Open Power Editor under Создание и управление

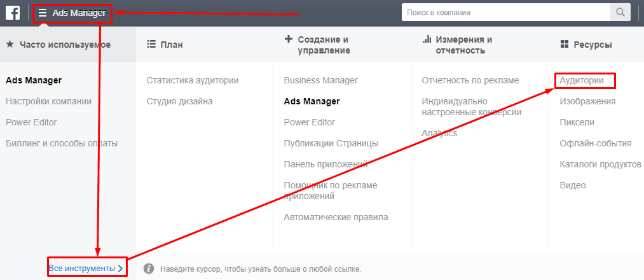(x=309, y=122)
